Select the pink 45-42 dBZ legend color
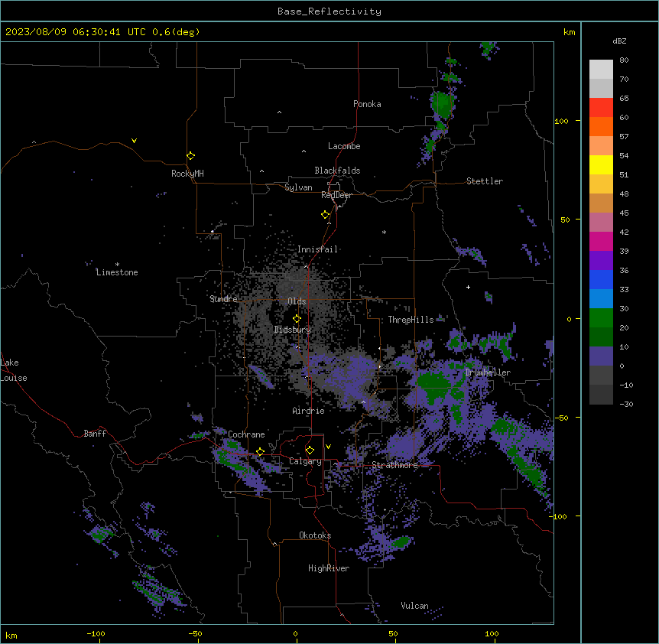659x644 pixels. 601,223
